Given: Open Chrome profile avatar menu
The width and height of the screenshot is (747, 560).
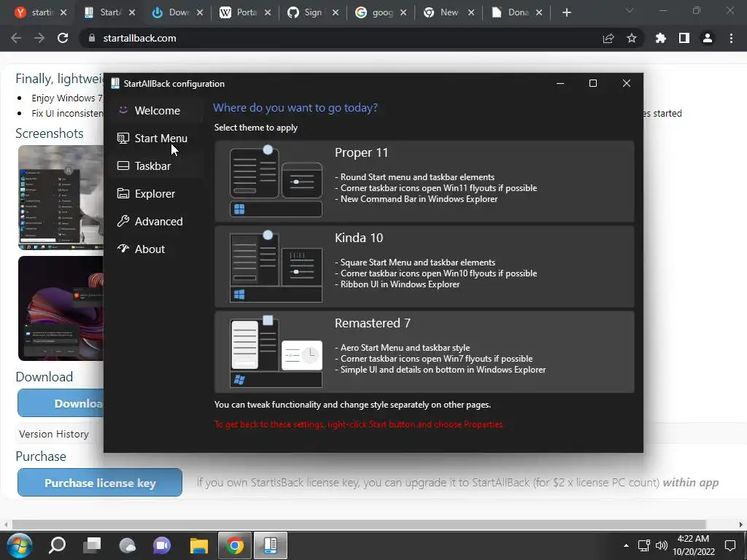Looking at the screenshot, I should pyautogui.click(x=708, y=38).
